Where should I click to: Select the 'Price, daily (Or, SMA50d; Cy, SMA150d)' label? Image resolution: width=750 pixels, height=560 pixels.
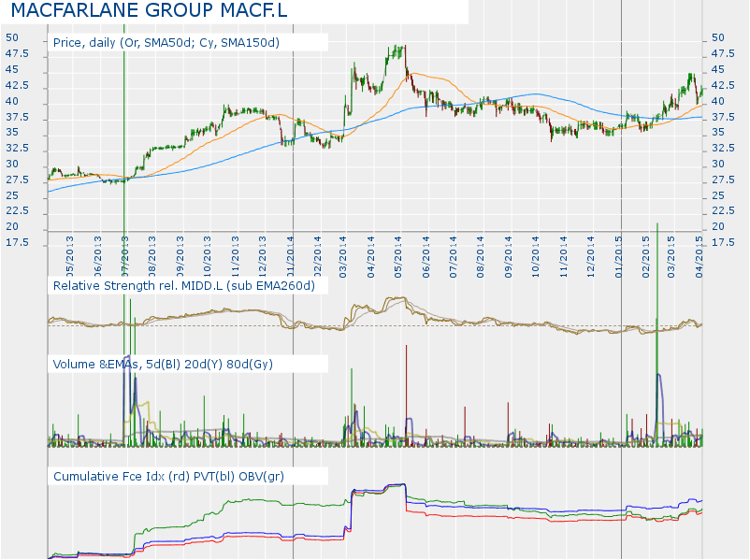point(166,43)
